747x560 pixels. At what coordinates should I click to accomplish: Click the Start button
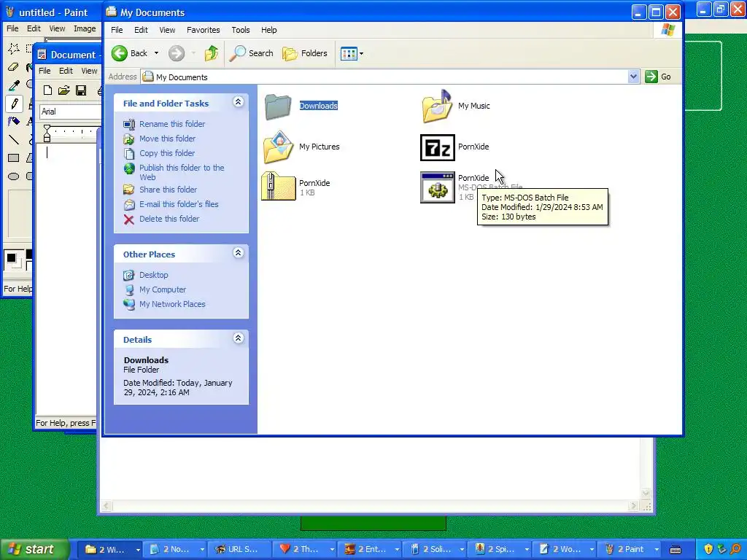pyautogui.click(x=35, y=550)
